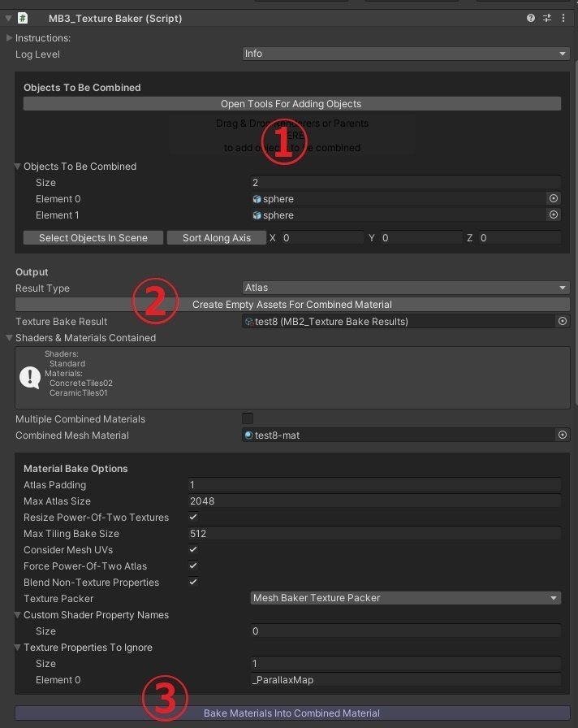This screenshot has height=728, width=578.
Task: Click the sort axis Y field
Action: pos(421,238)
